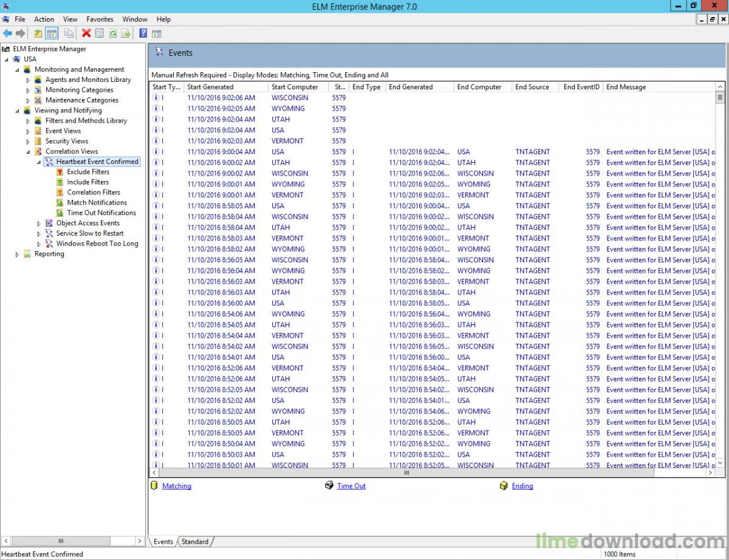Expand the Service Slow to Restart node
729x560 pixels.
tap(39, 234)
